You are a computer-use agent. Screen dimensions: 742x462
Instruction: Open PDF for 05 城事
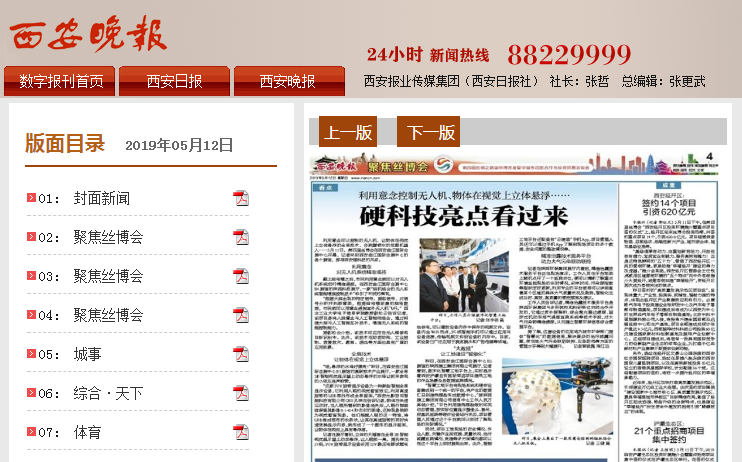click(x=241, y=354)
